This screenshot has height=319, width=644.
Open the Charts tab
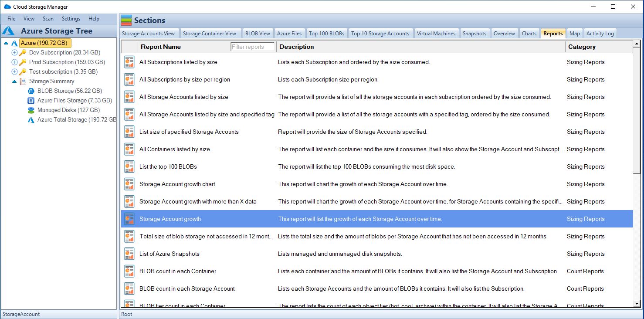529,34
